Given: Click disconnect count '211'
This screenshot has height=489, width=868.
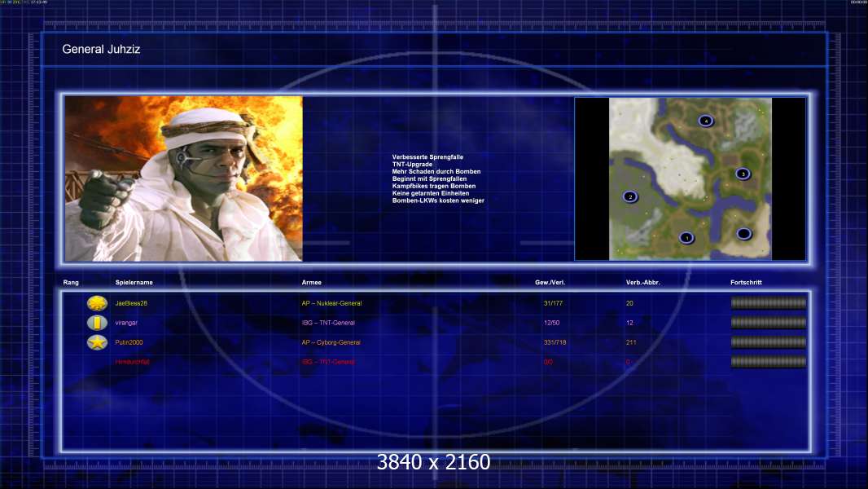Looking at the screenshot, I should pyautogui.click(x=631, y=342).
